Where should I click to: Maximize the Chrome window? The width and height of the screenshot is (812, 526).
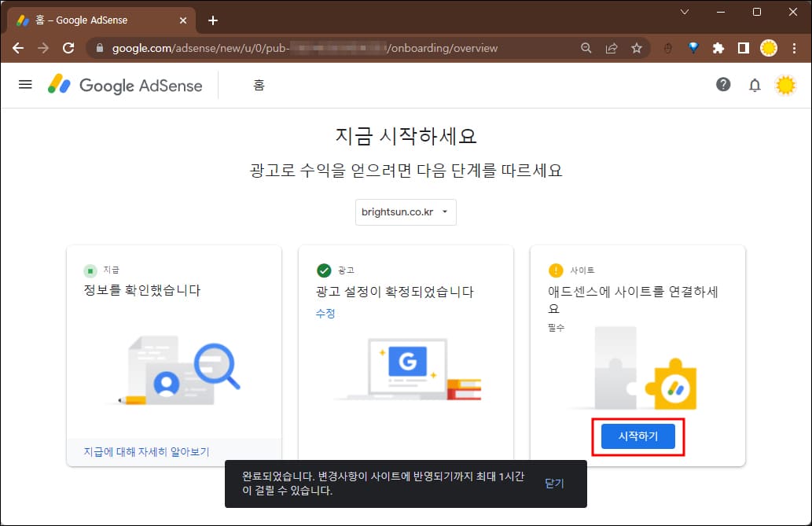click(x=757, y=12)
